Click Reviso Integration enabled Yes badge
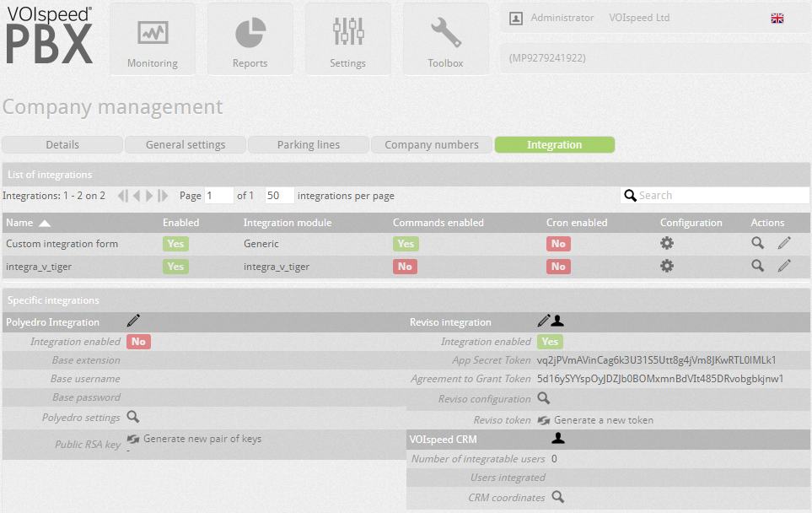 pos(550,342)
